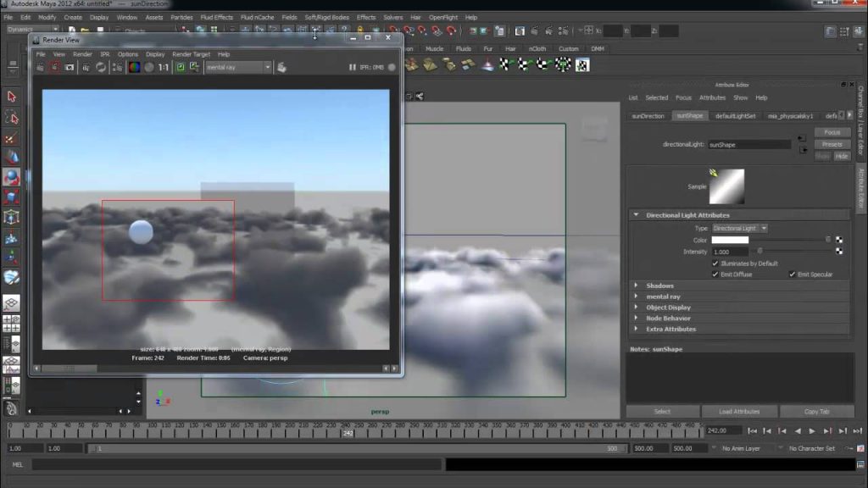The width and height of the screenshot is (868, 488).
Task: Disable Emit Specular checkbox
Action: 793,274
